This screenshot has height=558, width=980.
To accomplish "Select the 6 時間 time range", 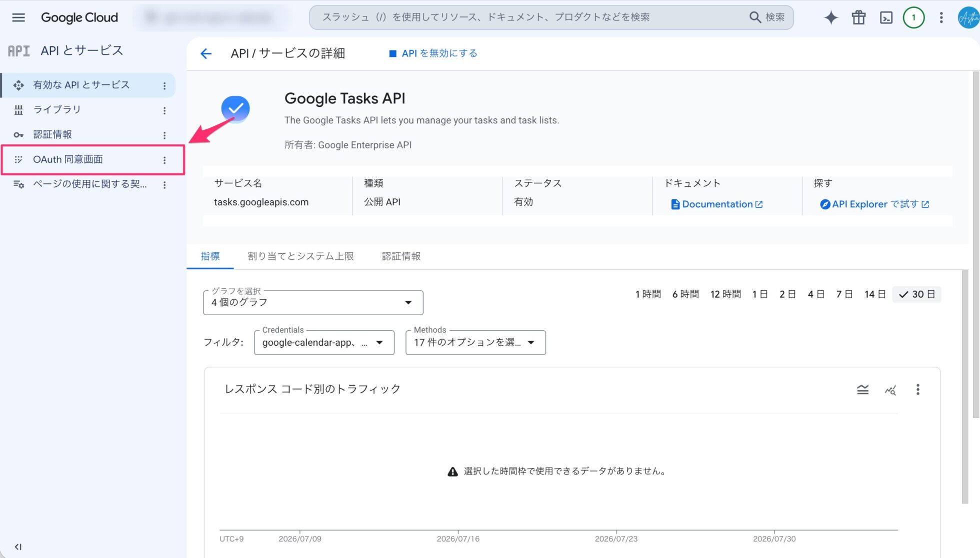I will click(685, 294).
